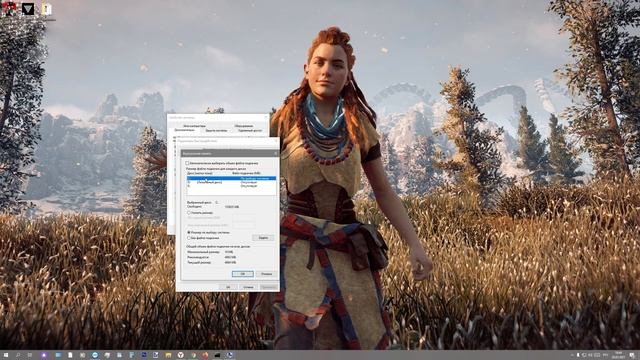
Task: Switch to 'Имя компьютера' tab
Action: point(195,126)
